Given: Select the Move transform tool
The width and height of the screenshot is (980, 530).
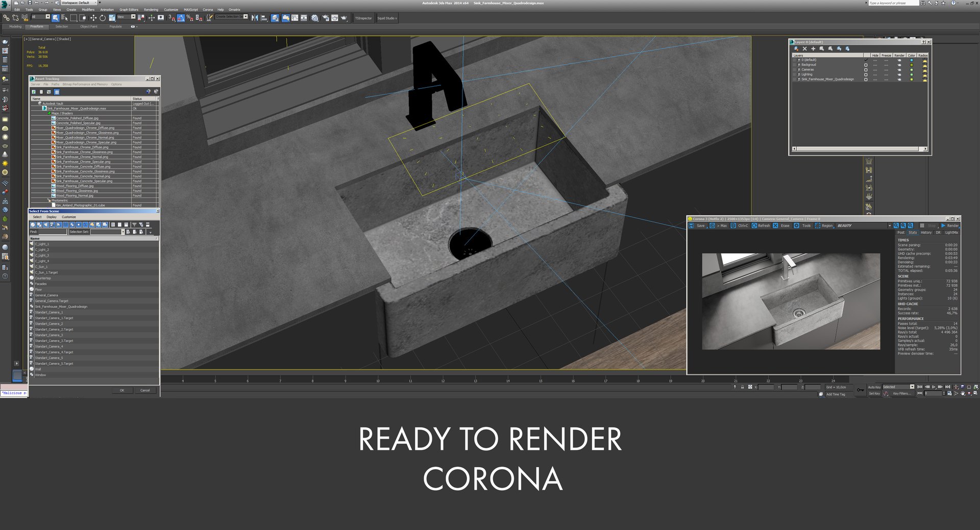Looking at the screenshot, I should point(93,18).
